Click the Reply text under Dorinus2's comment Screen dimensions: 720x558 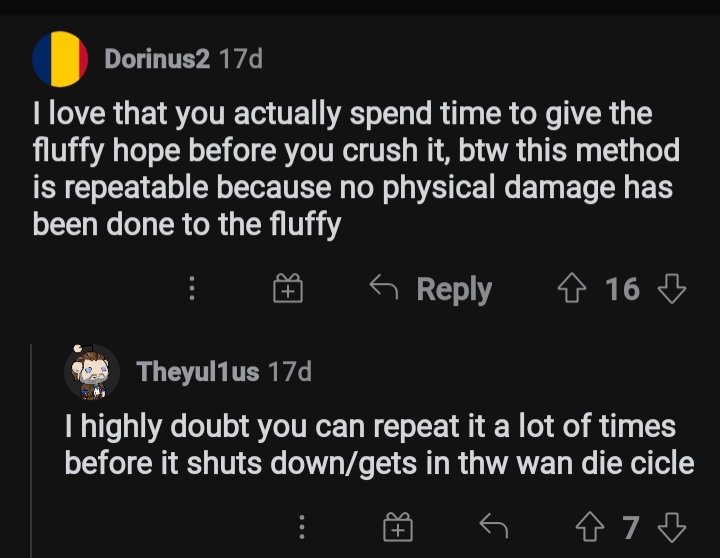click(x=454, y=290)
